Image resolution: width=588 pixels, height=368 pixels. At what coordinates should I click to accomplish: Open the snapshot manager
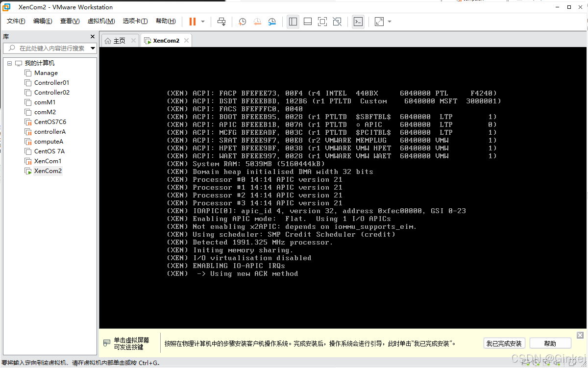(272, 22)
